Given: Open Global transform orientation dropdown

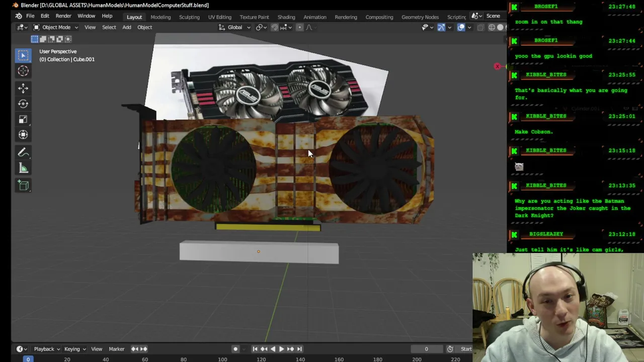Looking at the screenshot, I should 234,27.
